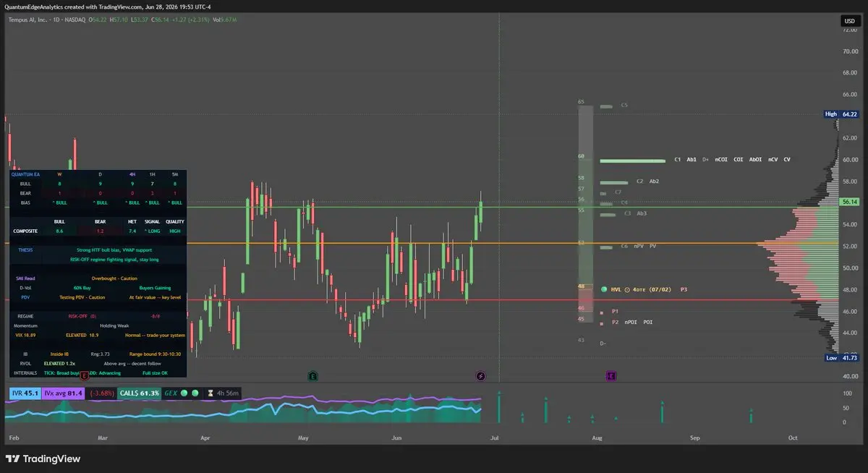The image size is (868, 473).
Task: Open the USD currency selector
Action: pos(849,21)
